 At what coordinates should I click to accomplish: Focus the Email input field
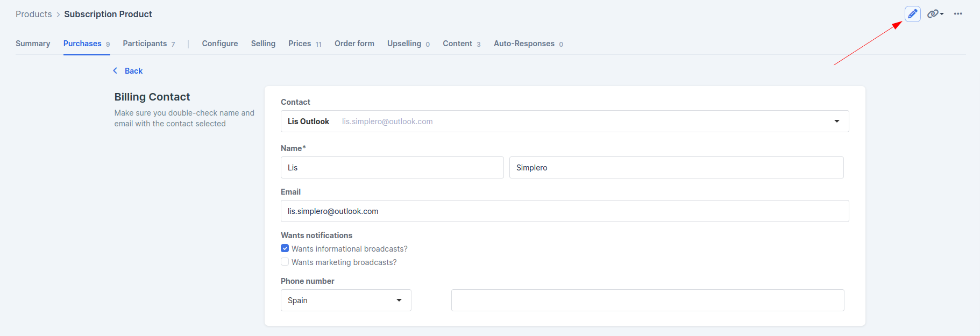[x=565, y=211]
